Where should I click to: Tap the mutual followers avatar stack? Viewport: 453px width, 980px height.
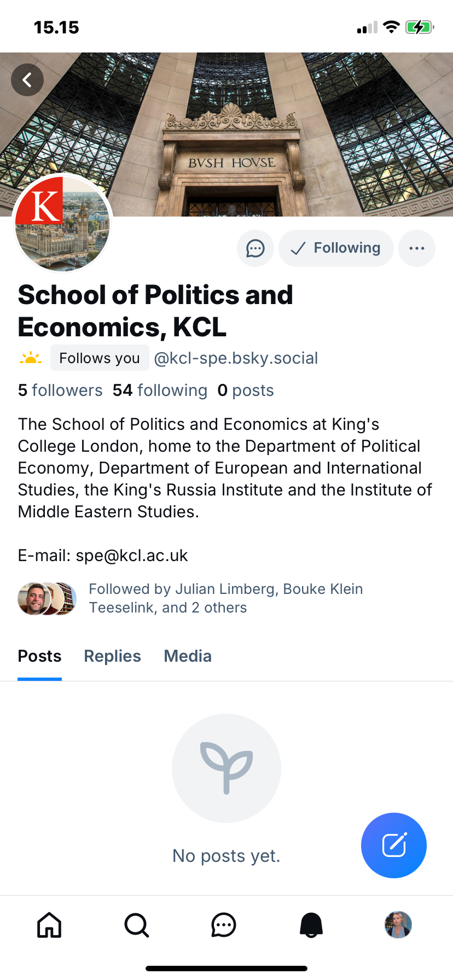click(x=47, y=599)
